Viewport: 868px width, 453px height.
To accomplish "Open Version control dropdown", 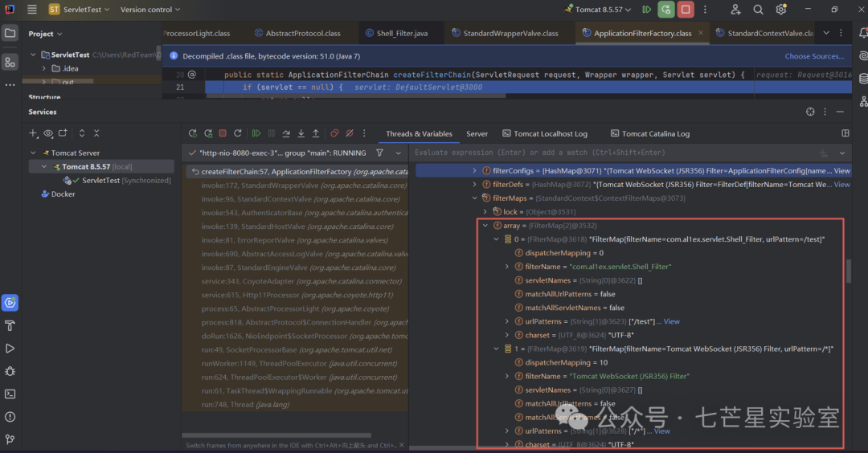I will tap(150, 10).
